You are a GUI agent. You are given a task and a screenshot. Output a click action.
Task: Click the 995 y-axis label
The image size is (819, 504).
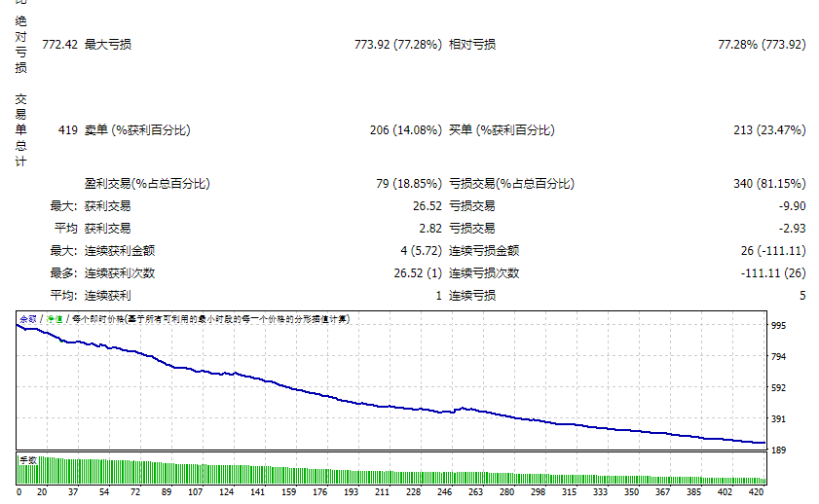click(x=778, y=326)
